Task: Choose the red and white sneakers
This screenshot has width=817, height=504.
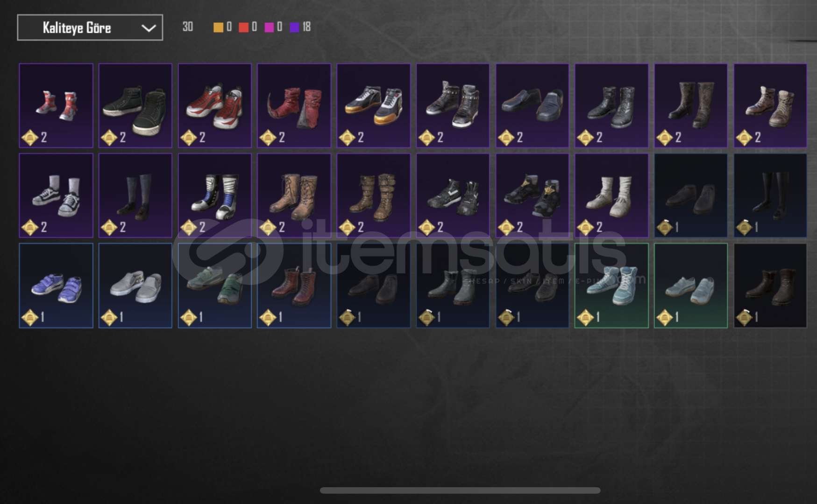Action: [x=215, y=105]
